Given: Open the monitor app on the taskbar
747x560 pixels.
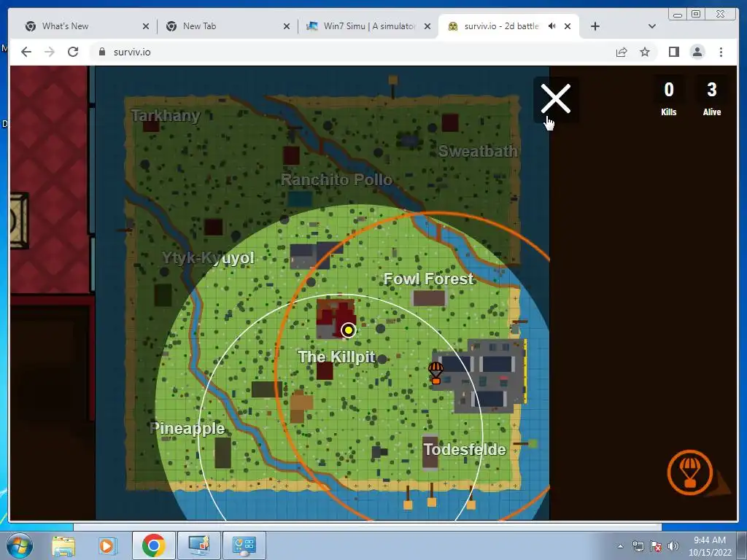Looking at the screenshot, I should pos(198,545).
